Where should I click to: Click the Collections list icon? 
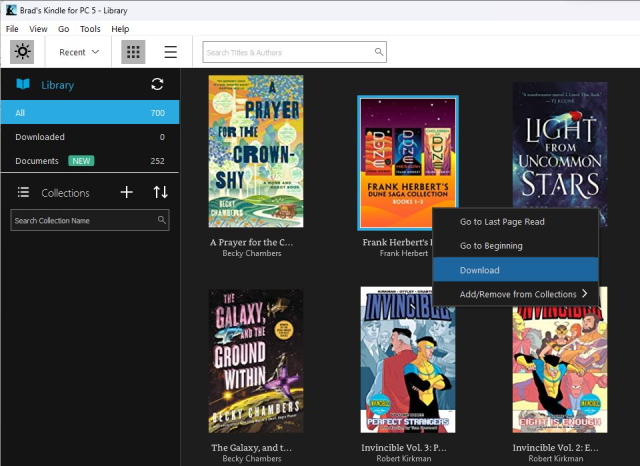tap(23, 192)
